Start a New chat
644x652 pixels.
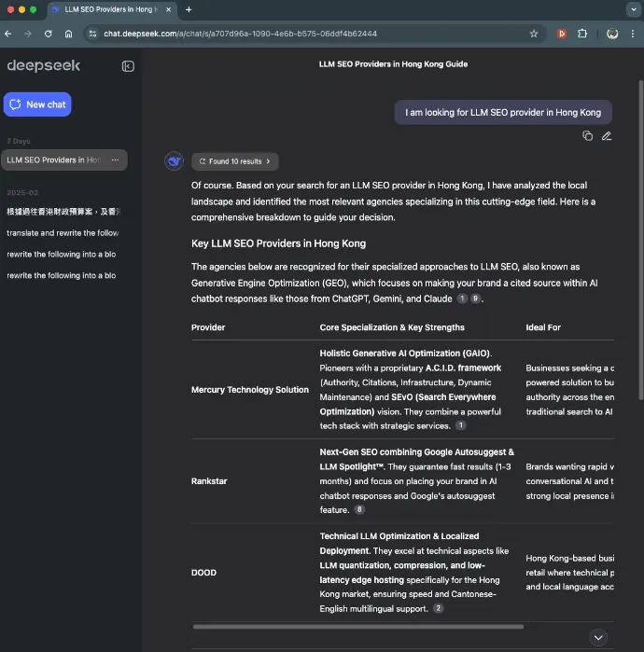tap(37, 104)
